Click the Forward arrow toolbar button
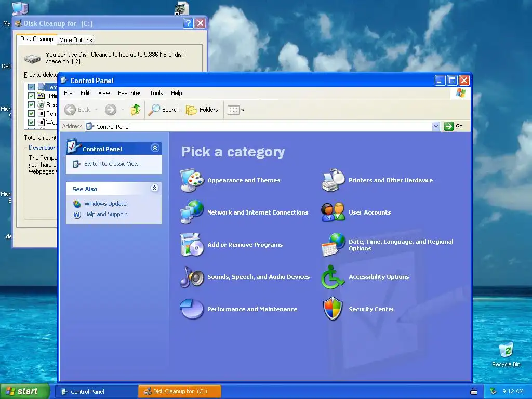The image size is (532, 399). (111, 110)
